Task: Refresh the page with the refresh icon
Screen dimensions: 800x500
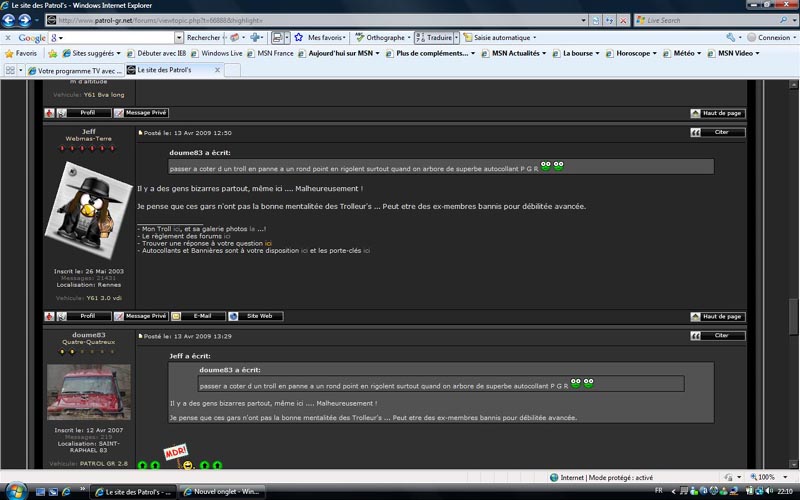Action: tap(609, 20)
